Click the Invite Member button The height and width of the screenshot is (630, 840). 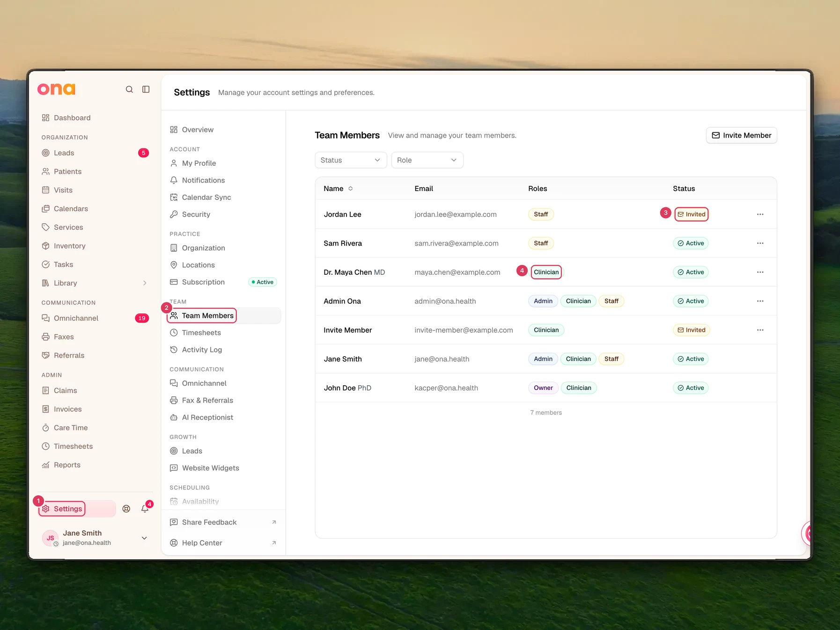pos(741,135)
